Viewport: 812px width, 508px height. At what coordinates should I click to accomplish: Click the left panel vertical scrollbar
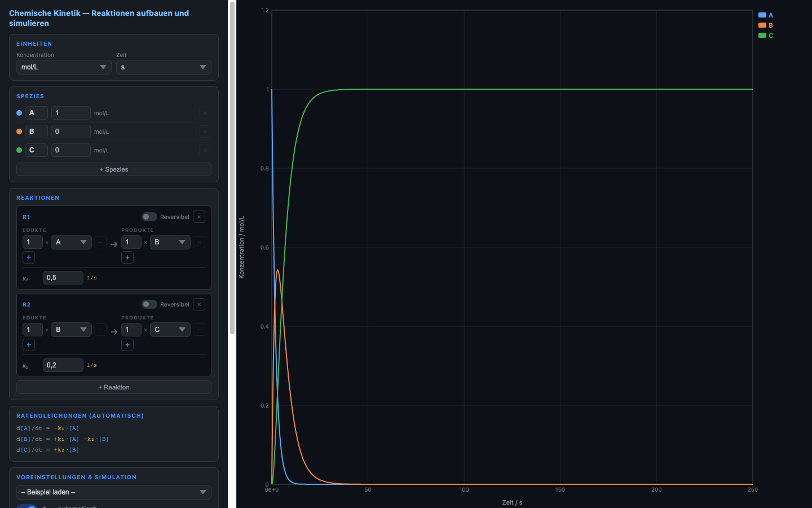(x=232, y=168)
